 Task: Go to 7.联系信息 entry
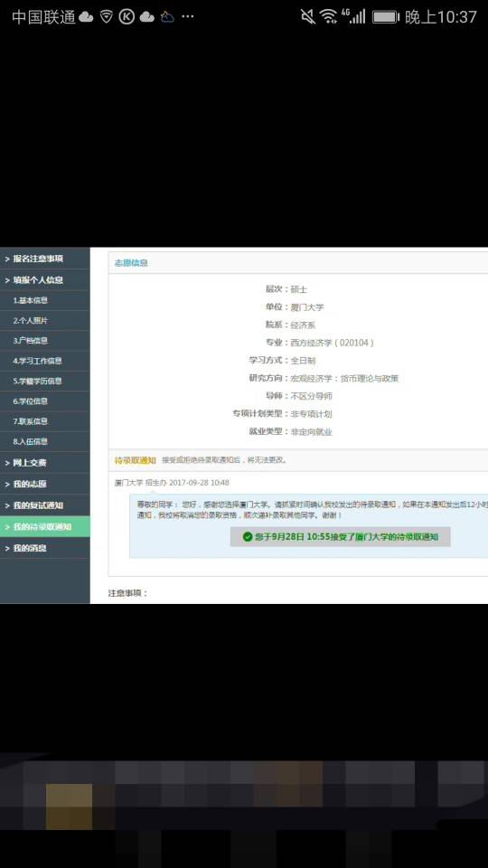click(45, 421)
